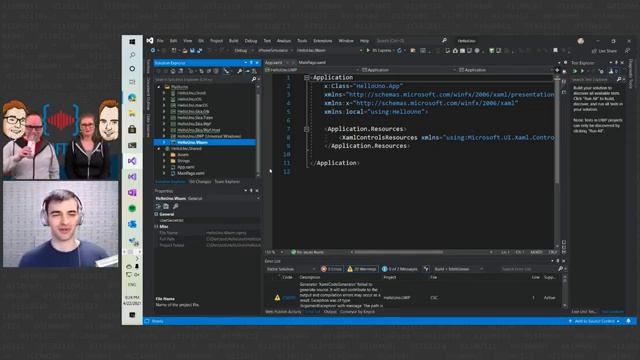
Task: Click the user account avatar
Action: (x=581, y=41)
